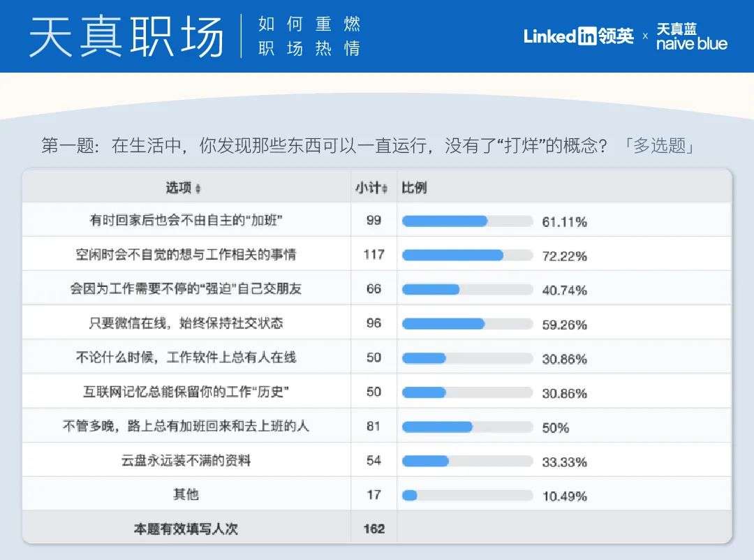Click the 天真职场 title
The width and height of the screenshot is (754, 560).
point(126,36)
